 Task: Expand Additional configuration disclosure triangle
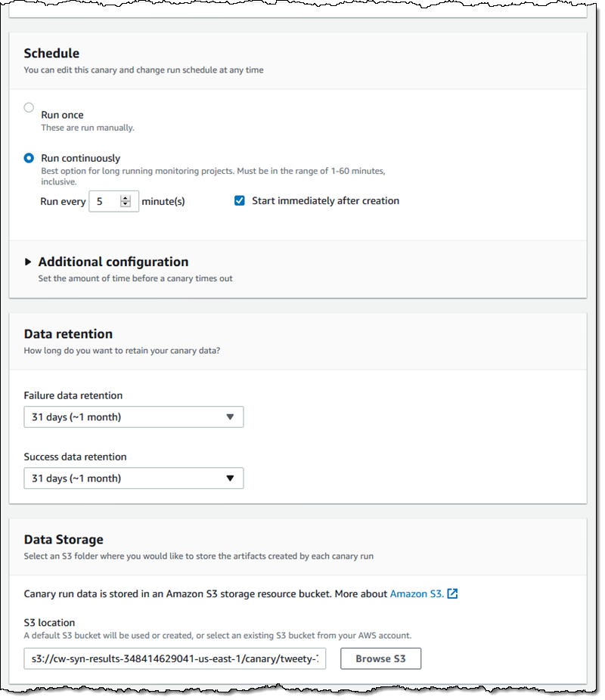coord(28,262)
